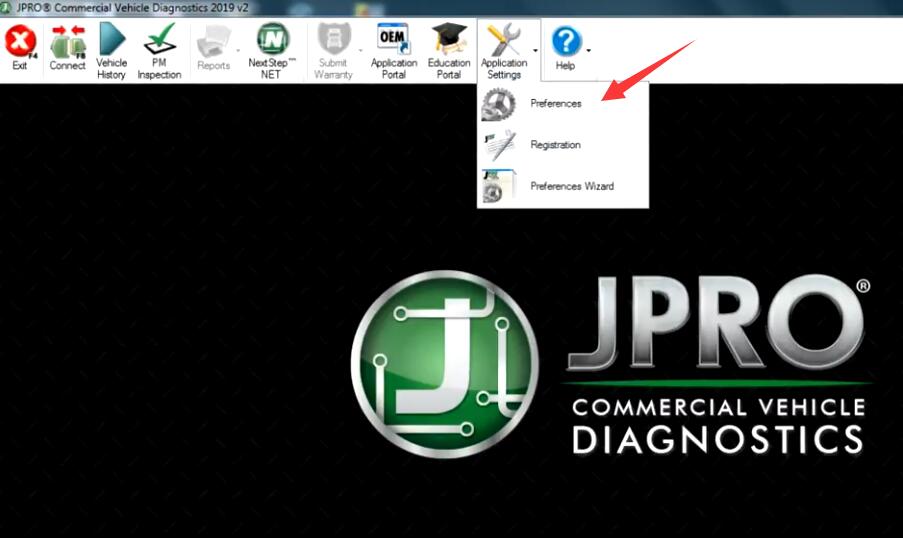Click the JPRO Commercial Vehicle Diagnostics title text
The image size is (903, 538).
click(132, 8)
